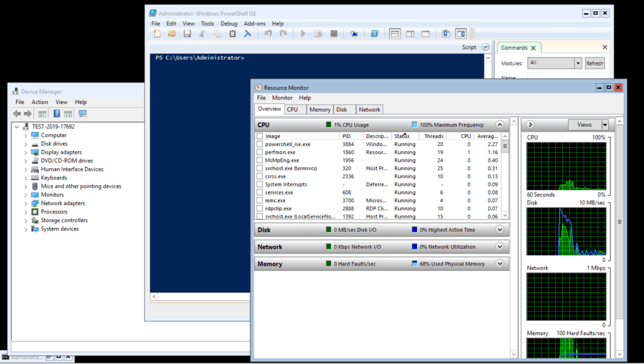Click Back arrow in Device Manager toolbar
Screen dimensions: 644x364
[17, 113]
